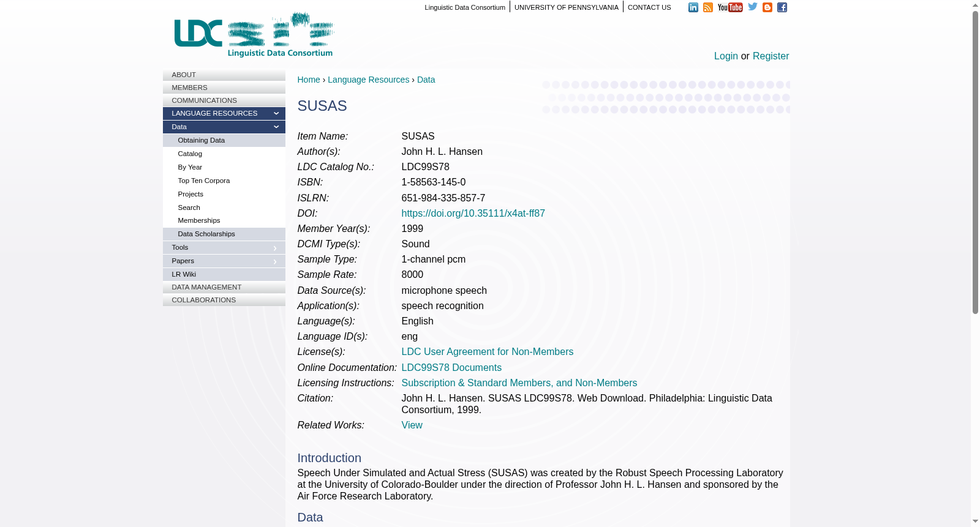
Task: Click the scrollbar down arrow
Action: [x=975, y=521]
